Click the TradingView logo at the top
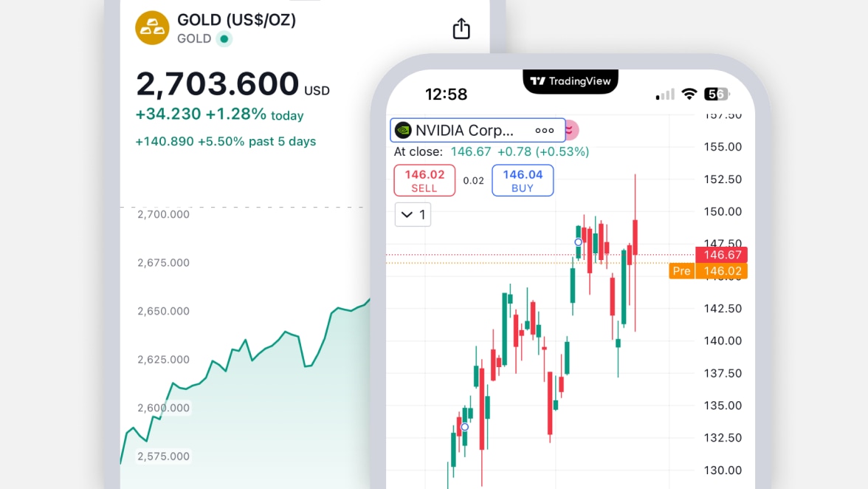 click(x=570, y=81)
